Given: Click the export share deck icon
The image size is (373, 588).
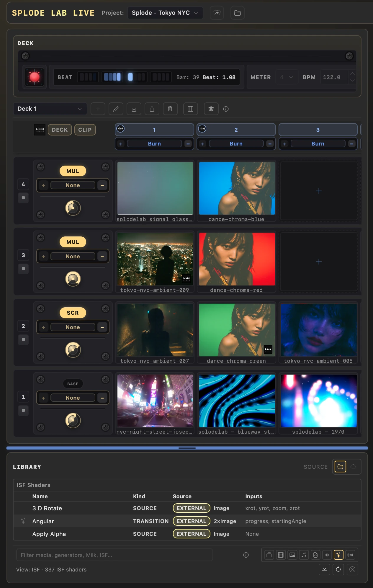Looking at the screenshot, I should coord(152,109).
